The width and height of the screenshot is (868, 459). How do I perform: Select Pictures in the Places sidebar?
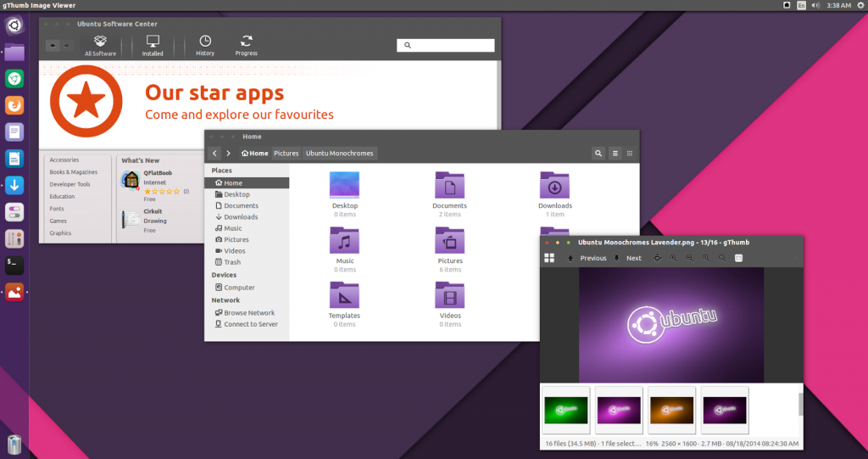coord(247,239)
